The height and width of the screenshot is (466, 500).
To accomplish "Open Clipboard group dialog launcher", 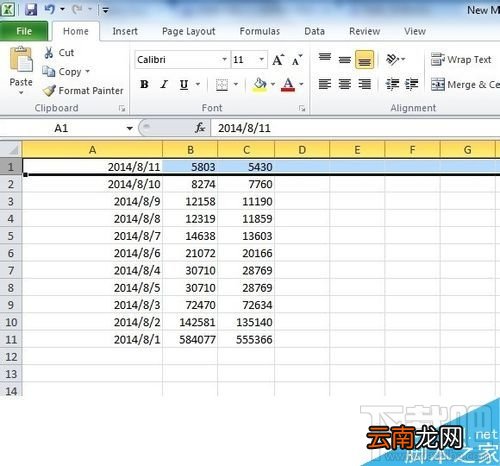I will tap(122, 108).
